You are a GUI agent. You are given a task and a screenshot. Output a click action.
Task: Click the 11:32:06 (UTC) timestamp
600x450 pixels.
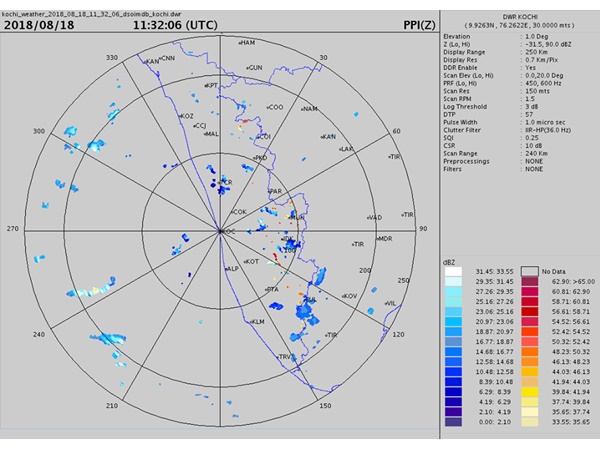175,25
